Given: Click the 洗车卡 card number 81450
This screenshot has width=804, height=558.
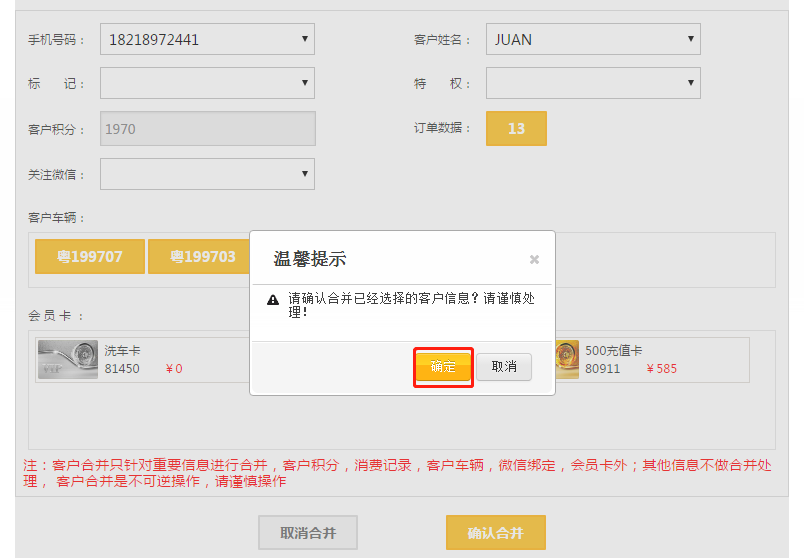Looking at the screenshot, I should (122, 369).
